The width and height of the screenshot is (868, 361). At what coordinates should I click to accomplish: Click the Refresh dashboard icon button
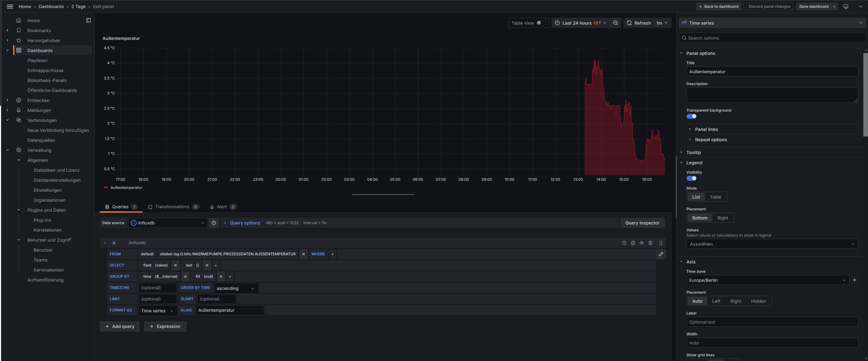pos(638,23)
